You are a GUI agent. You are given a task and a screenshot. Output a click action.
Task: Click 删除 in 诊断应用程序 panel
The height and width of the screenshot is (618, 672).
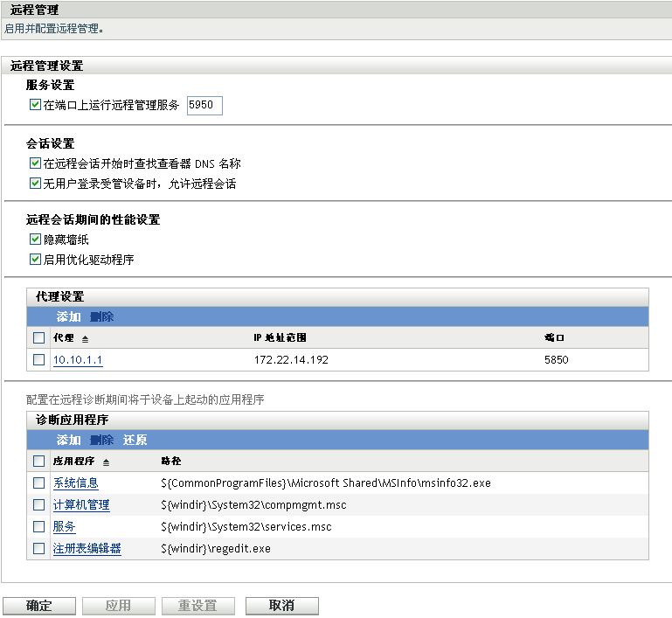pyautogui.click(x=102, y=440)
